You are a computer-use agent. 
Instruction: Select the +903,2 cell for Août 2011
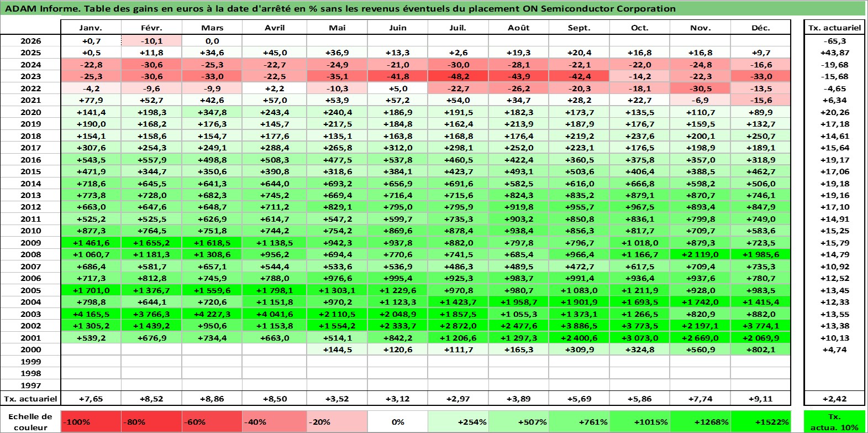[x=519, y=219]
